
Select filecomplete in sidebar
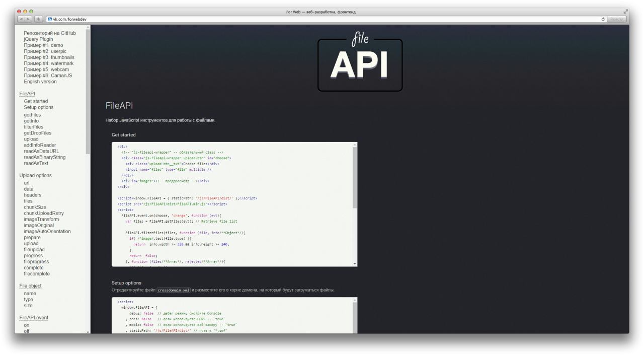pos(37,273)
